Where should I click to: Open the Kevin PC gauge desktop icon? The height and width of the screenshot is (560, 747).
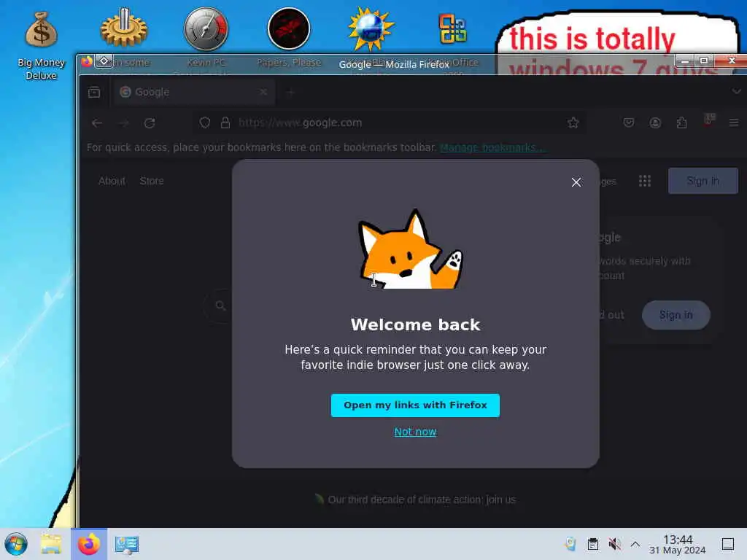click(206, 28)
